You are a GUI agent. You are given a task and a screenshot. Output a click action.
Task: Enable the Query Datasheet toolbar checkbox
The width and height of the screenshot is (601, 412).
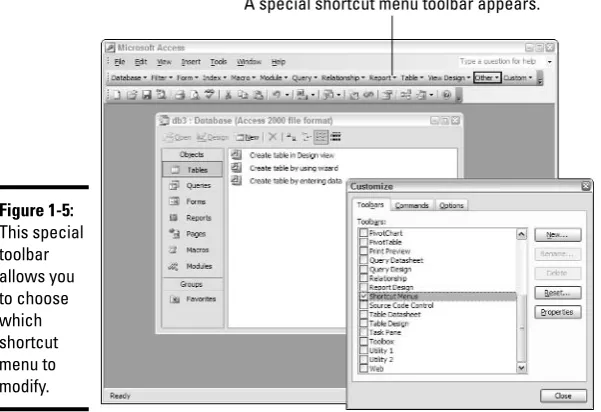[363, 260]
